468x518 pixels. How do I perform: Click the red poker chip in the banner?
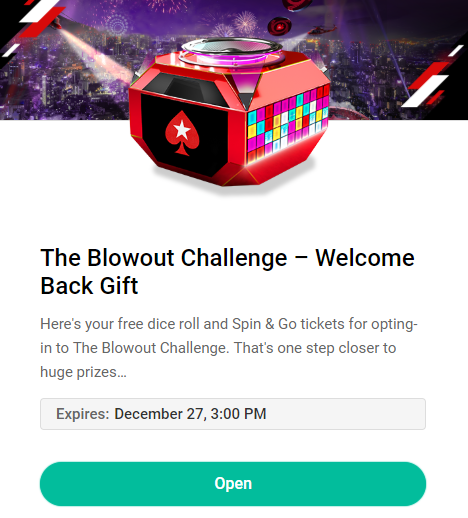click(279, 26)
